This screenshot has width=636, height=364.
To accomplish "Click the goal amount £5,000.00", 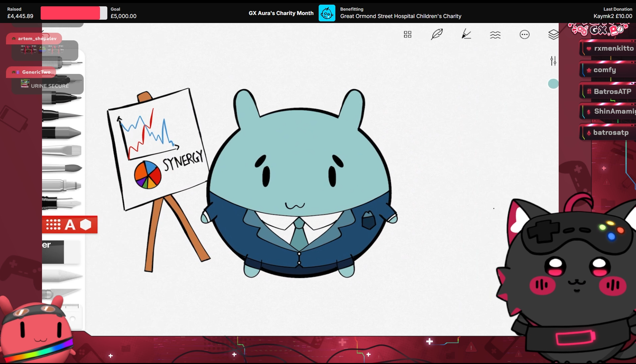I will pos(123,16).
